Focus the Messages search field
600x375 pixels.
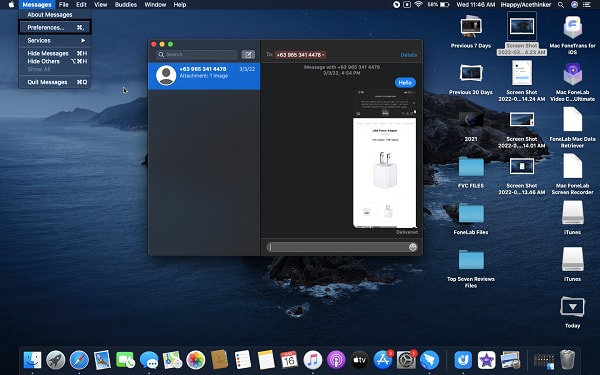click(197, 55)
